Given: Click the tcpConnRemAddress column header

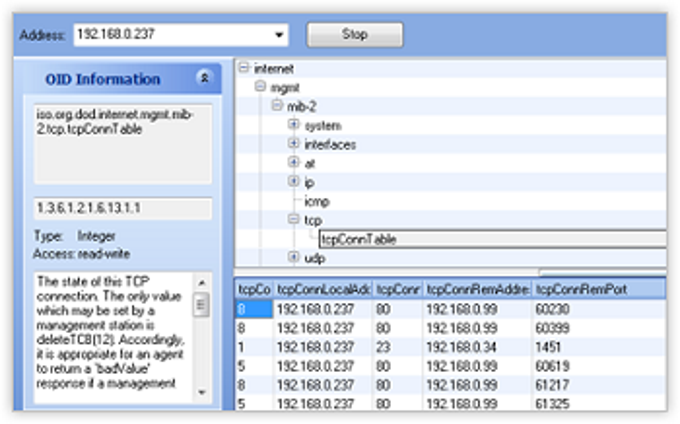Looking at the screenshot, I should [x=477, y=290].
